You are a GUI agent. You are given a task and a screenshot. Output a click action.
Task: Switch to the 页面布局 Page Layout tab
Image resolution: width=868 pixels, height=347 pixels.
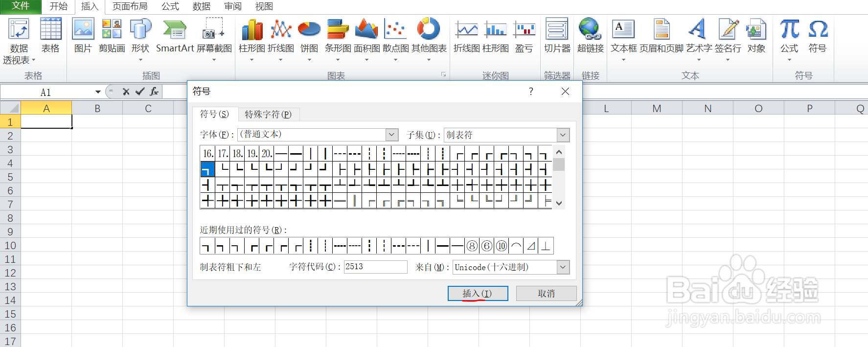(x=130, y=6)
